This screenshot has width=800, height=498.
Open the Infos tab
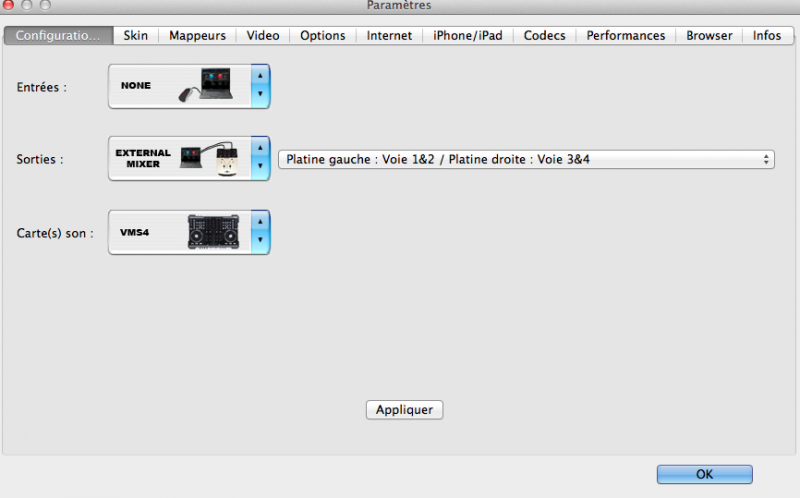(767, 36)
